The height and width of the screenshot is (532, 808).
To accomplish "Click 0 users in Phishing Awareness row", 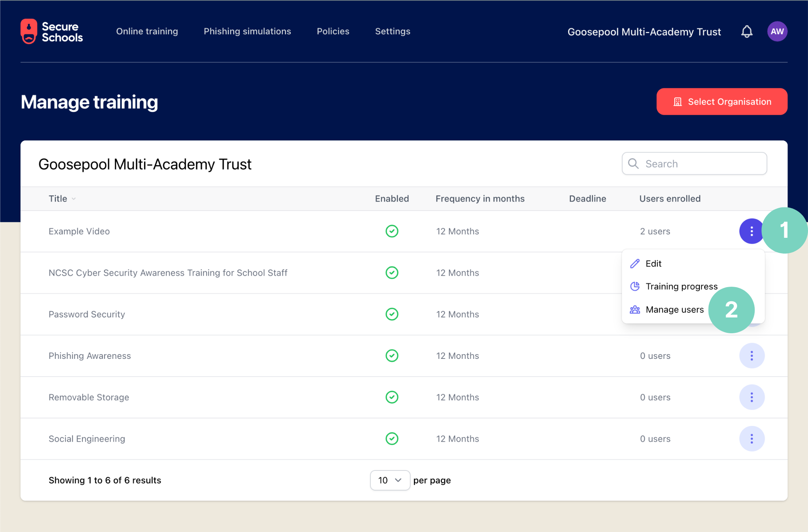I will pyautogui.click(x=655, y=356).
